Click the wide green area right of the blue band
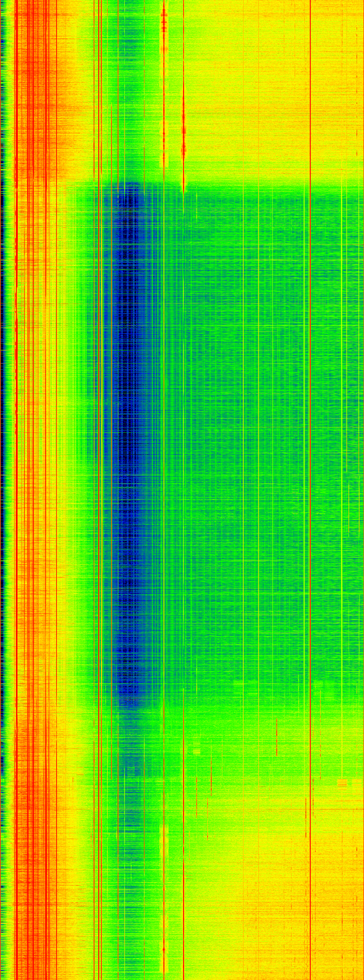 [247, 419]
